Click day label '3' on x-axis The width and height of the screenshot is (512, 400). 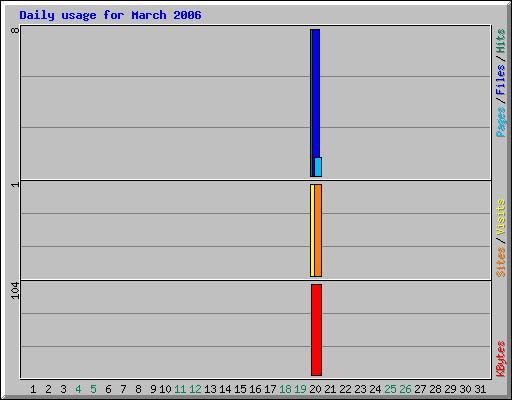pyautogui.click(x=63, y=389)
